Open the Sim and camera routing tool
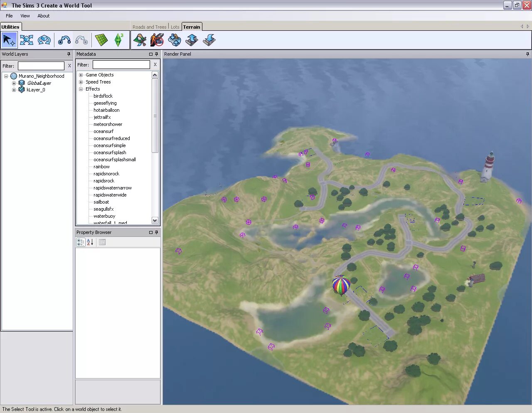 pyautogui.click(x=157, y=40)
